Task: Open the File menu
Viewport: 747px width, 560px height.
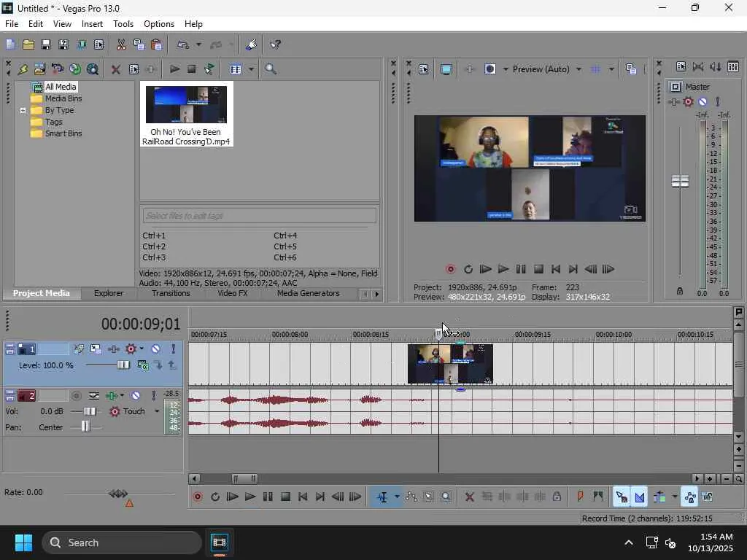Action: coord(12,24)
